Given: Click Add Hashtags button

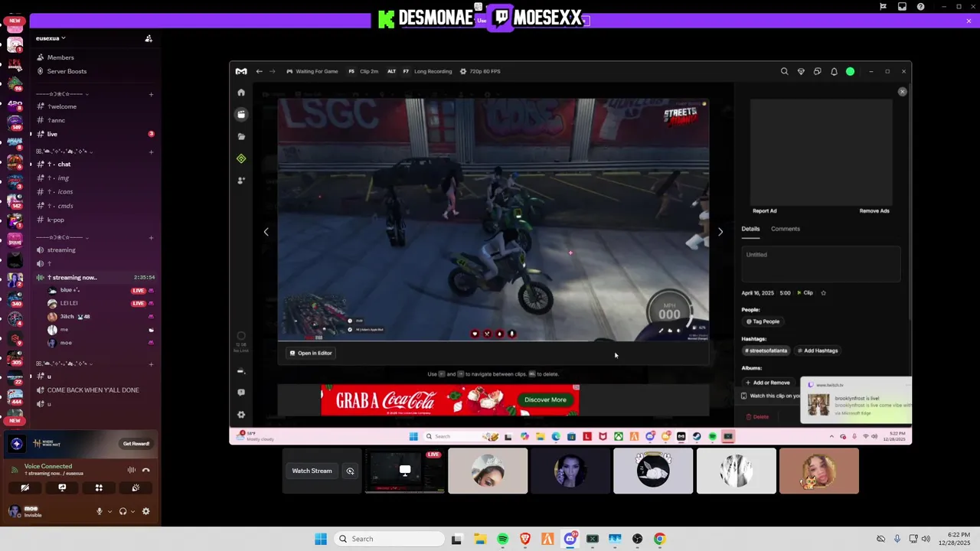Looking at the screenshot, I should [818, 350].
